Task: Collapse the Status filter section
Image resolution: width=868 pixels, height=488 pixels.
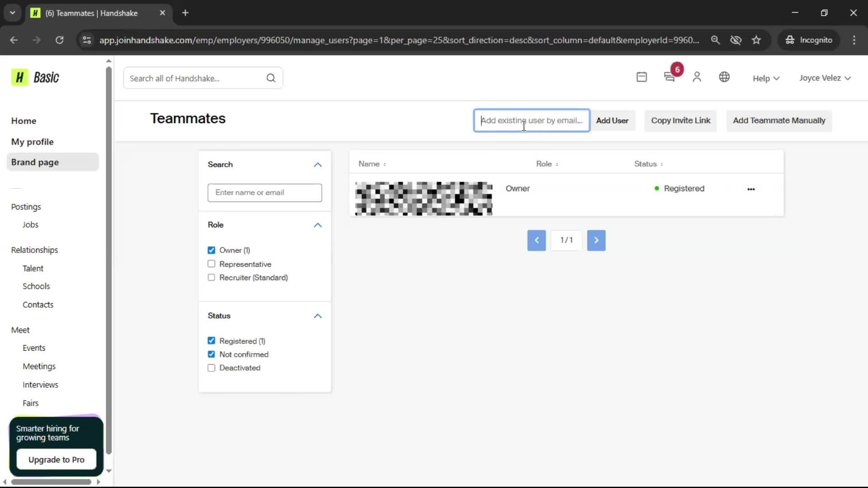Action: pyautogui.click(x=318, y=316)
